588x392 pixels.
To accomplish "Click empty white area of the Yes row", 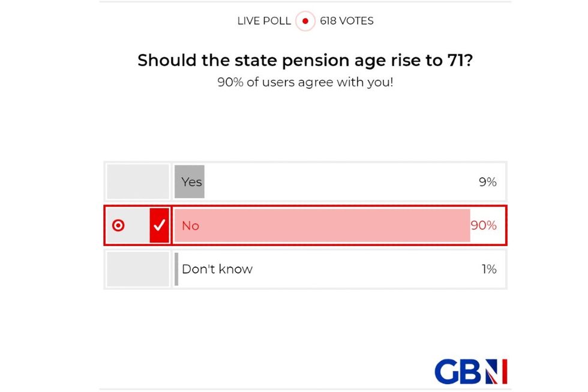I will click(336, 182).
